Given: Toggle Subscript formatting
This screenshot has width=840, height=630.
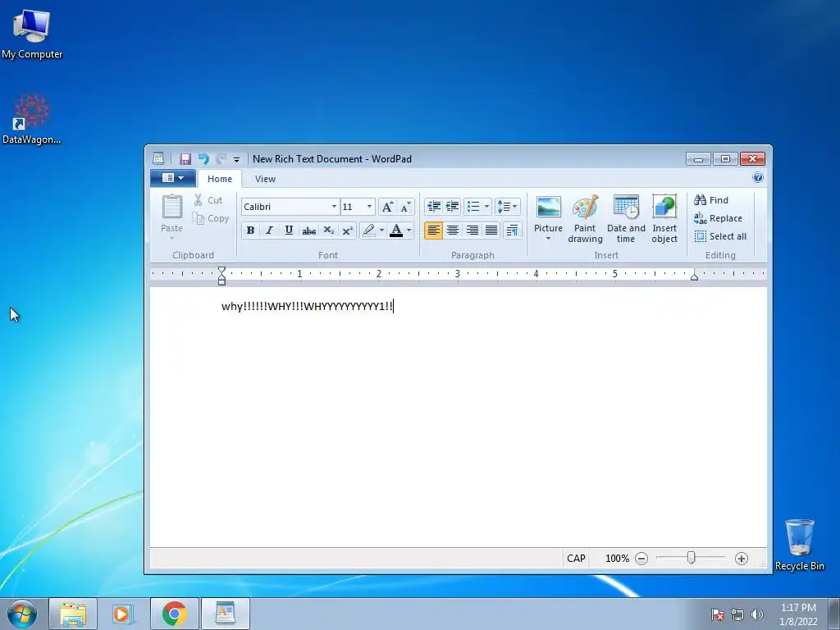Looking at the screenshot, I should pyautogui.click(x=328, y=231).
